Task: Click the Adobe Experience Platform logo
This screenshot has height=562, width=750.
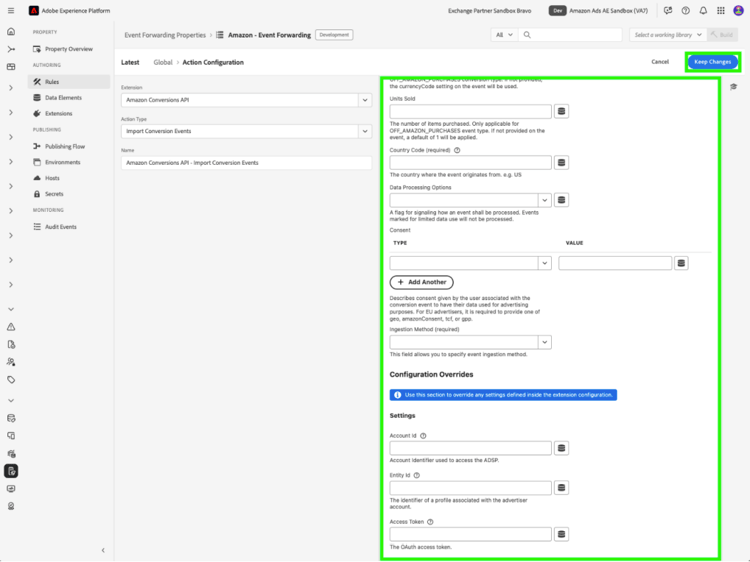Action: click(33, 11)
